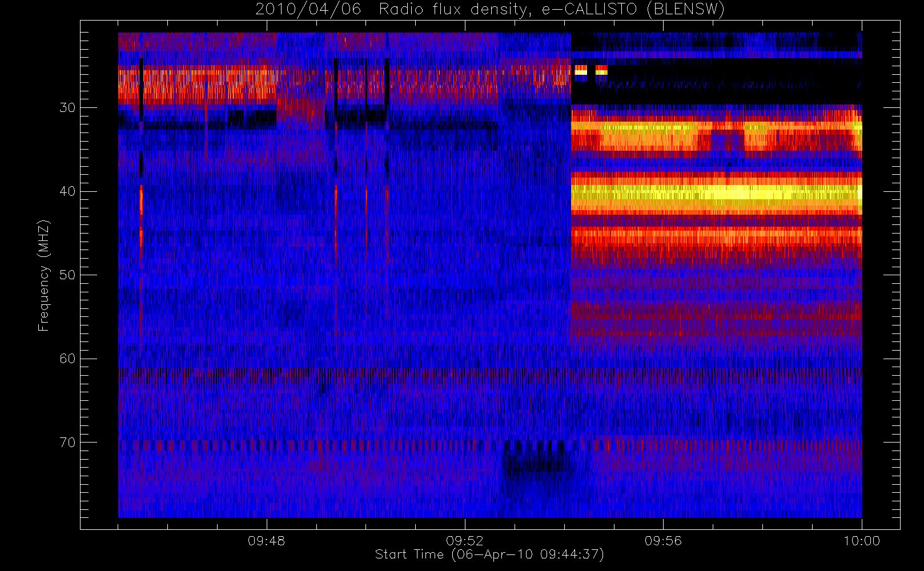
Task: Click the 09:52 time tick label
Action: [x=465, y=541]
